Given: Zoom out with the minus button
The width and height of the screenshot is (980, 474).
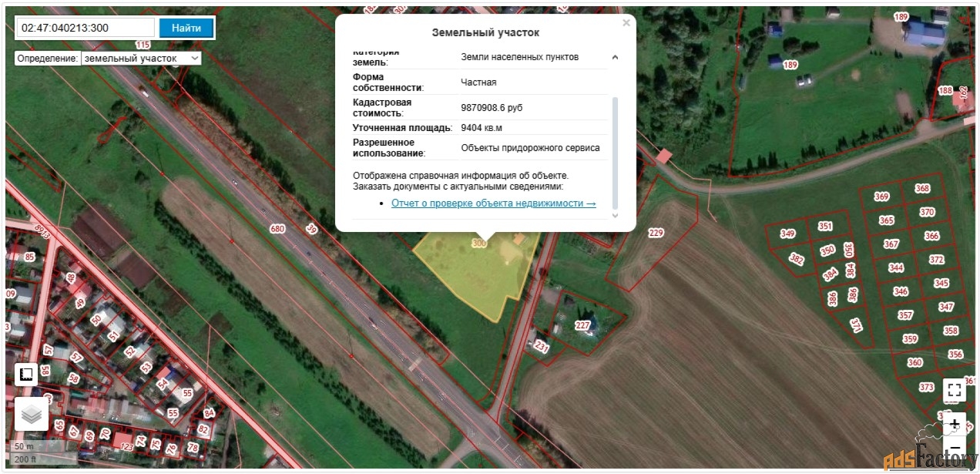Looking at the screenshot, I should (954, 449).
